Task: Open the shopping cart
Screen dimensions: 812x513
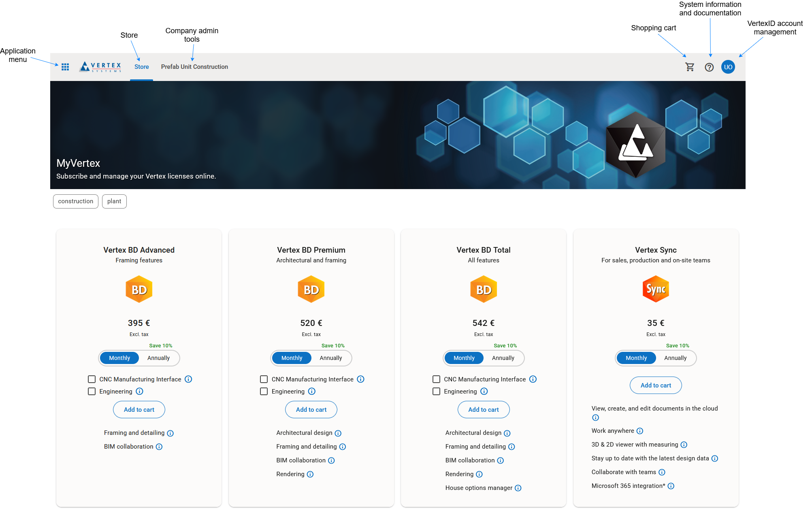Action: (690, 67)
